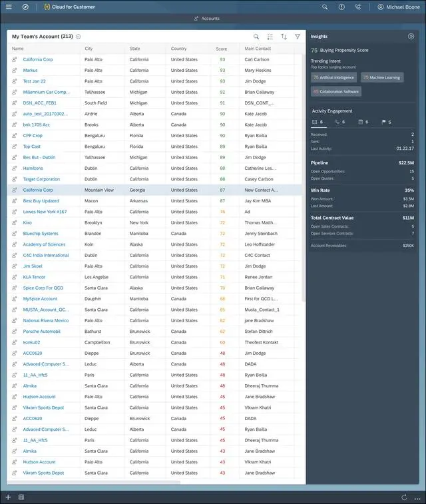Click the Accounts title in header bar

[x=207, y=19]
